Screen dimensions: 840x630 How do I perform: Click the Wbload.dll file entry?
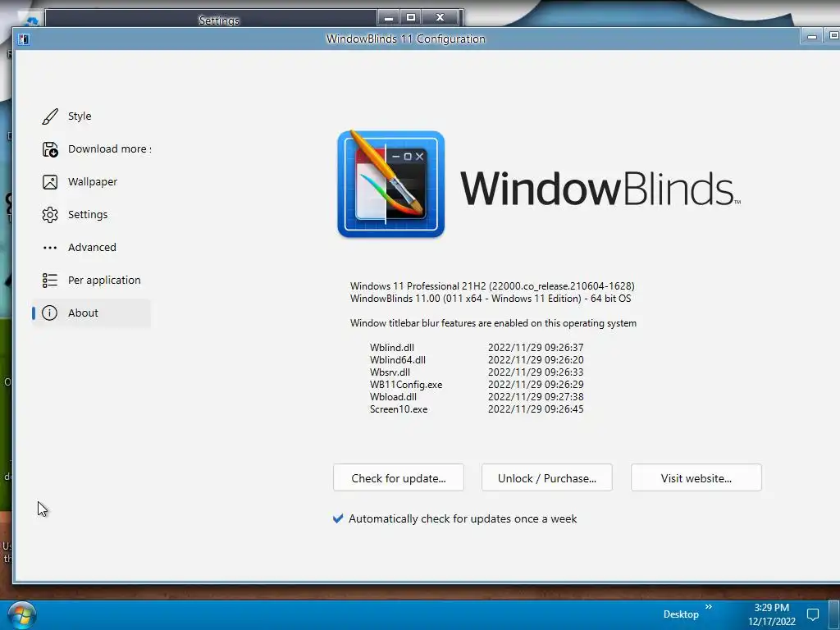pos(393,397)
